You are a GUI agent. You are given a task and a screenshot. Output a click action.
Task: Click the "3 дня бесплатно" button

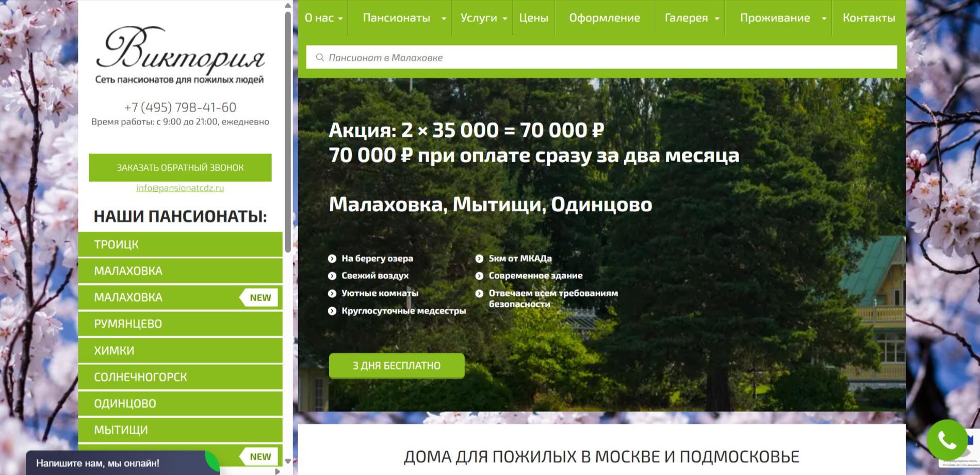tap(396, 366)
